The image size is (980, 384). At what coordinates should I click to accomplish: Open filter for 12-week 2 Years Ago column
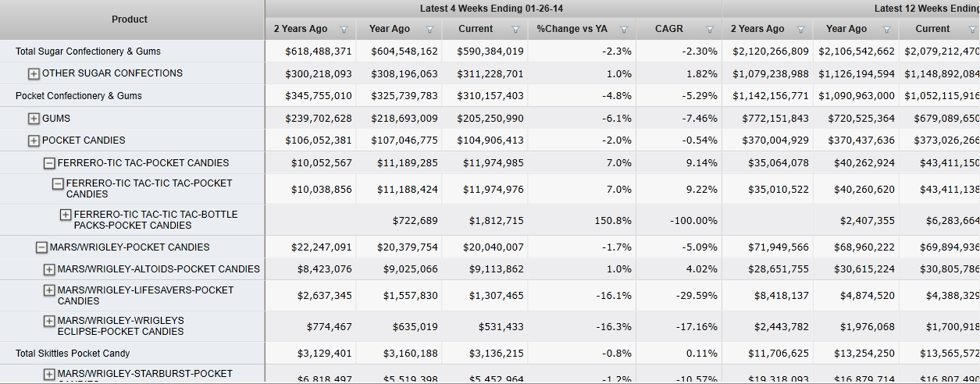click(801, 30)
